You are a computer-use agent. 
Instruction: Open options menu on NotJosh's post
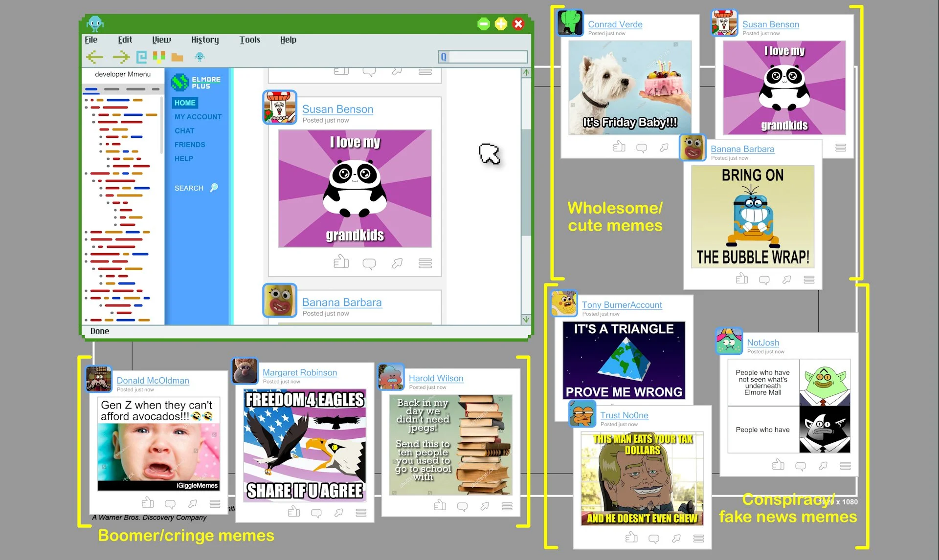point(846,466)
